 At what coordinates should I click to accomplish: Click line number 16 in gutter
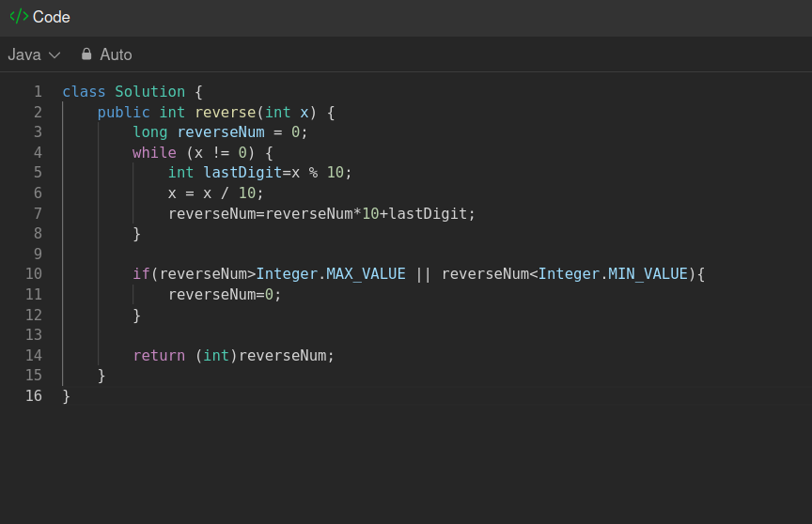[x=34, y=395]
